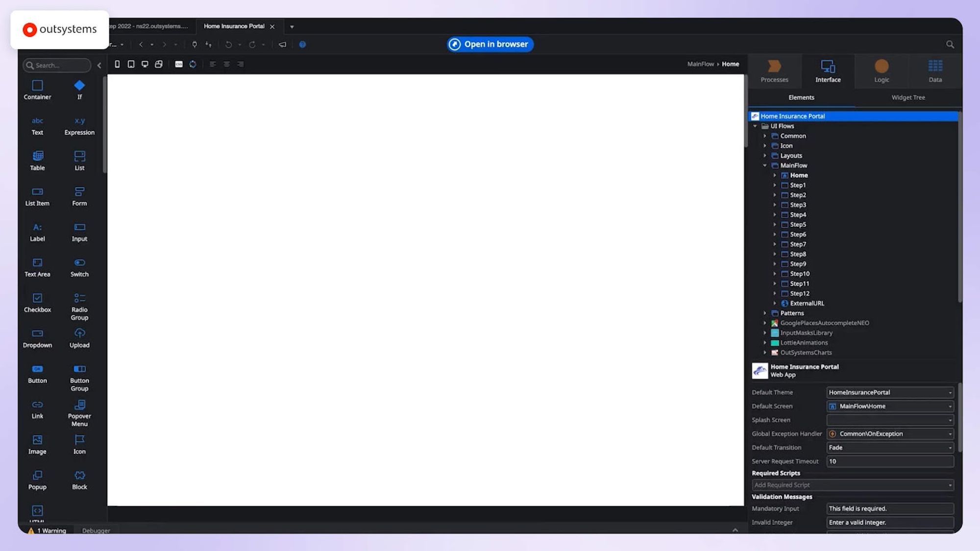Click the widget search field
980x551 pixels.
pos(56,65)
